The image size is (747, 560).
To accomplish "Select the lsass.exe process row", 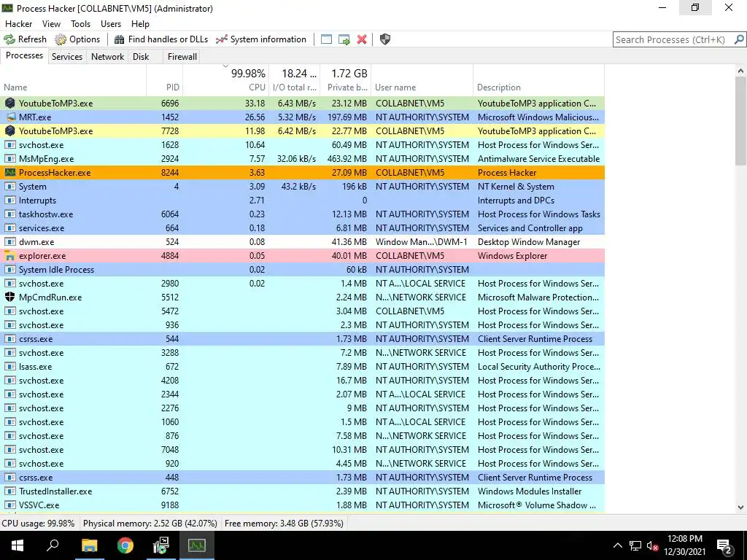I will point(303,367).
